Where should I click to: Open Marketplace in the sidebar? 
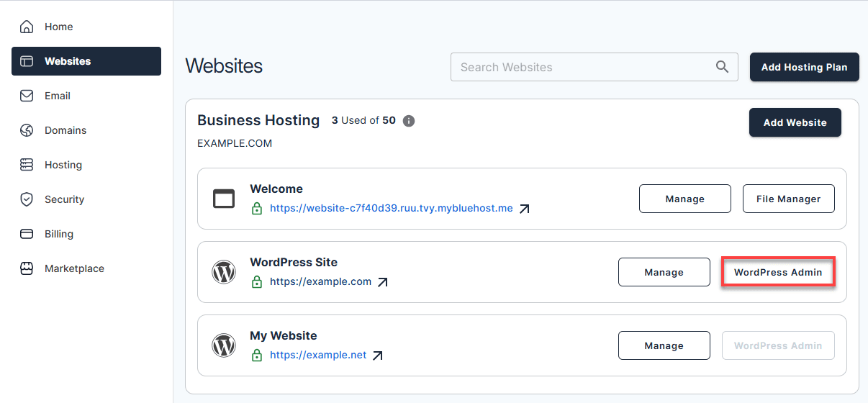(x=74, y=268)
